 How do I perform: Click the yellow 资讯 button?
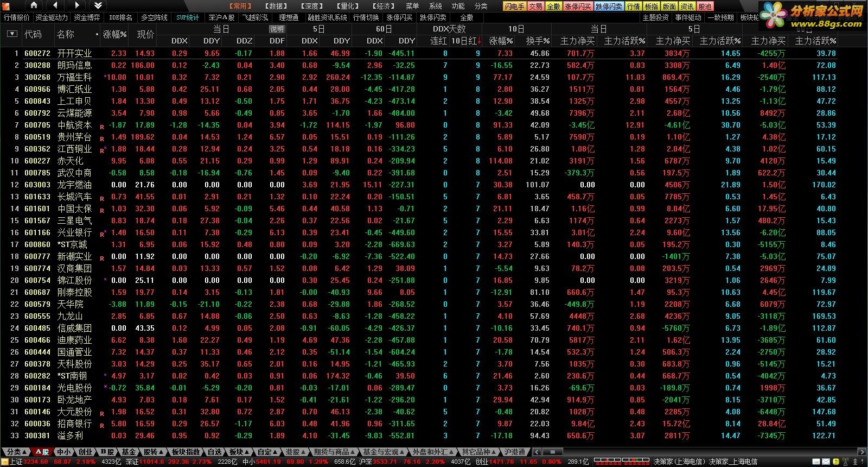pyautogui.click(x=687, y=7)
